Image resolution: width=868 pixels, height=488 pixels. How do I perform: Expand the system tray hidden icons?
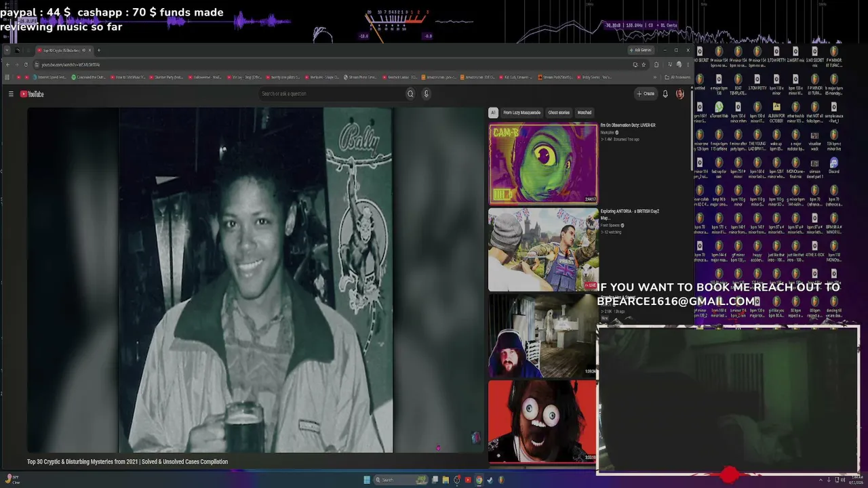coord(820,480)
